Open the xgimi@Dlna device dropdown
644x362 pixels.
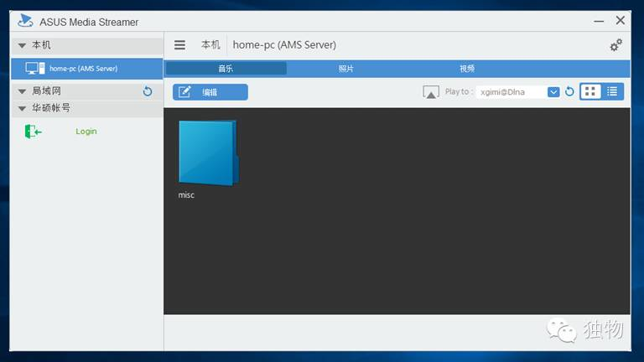click(553, 92)
